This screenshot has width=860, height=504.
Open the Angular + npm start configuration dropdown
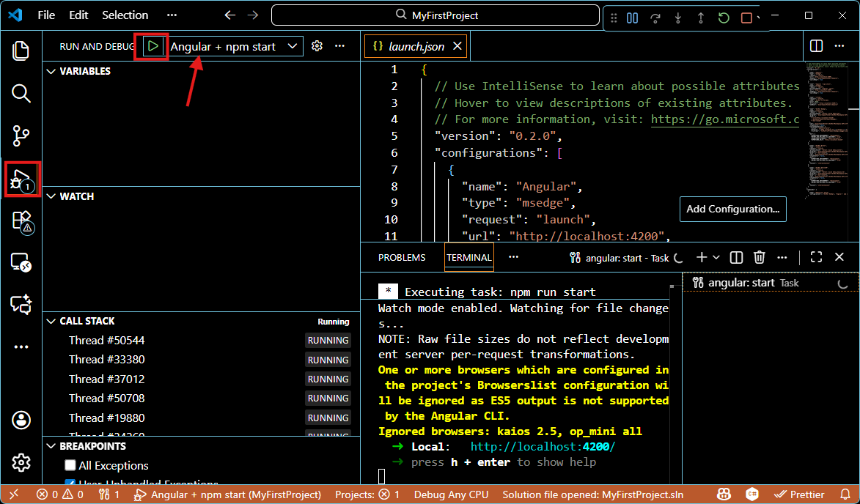(233, 46)
